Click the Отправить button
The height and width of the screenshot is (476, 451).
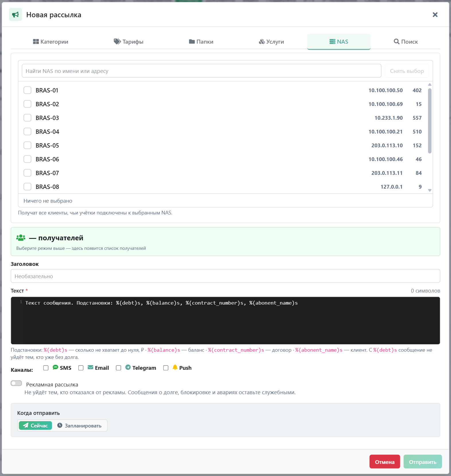tap(423, 462)
